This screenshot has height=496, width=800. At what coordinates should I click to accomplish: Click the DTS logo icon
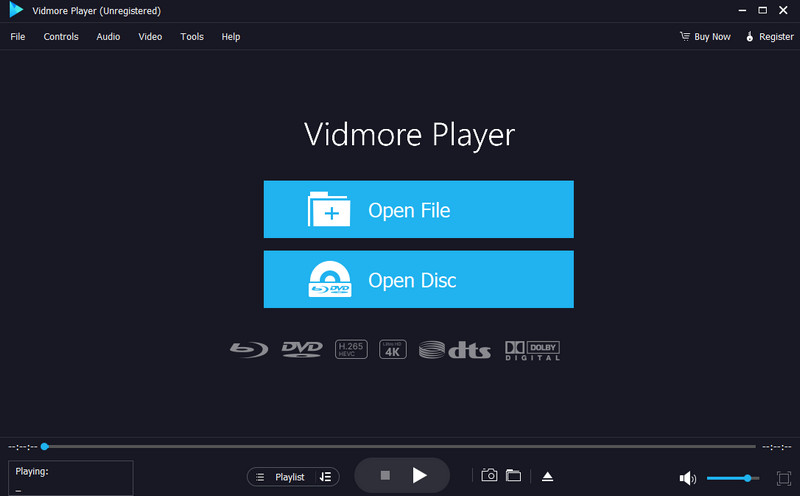click(x=455, y=350)
